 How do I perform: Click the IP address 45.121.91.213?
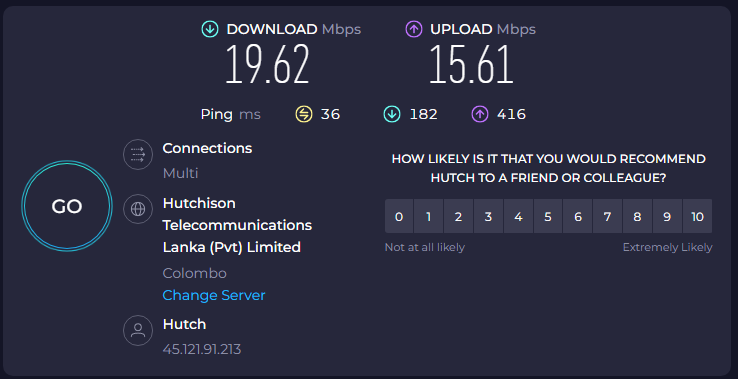point(202,349)
